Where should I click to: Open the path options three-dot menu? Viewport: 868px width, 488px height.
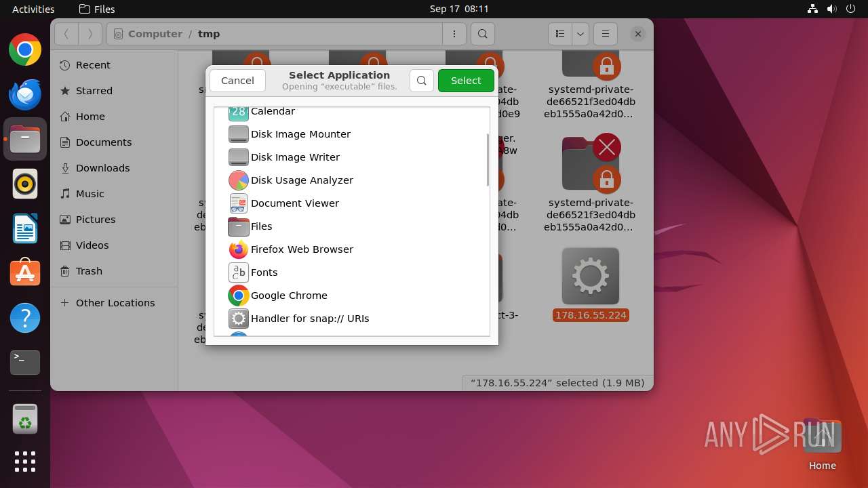tap(454, 34)
